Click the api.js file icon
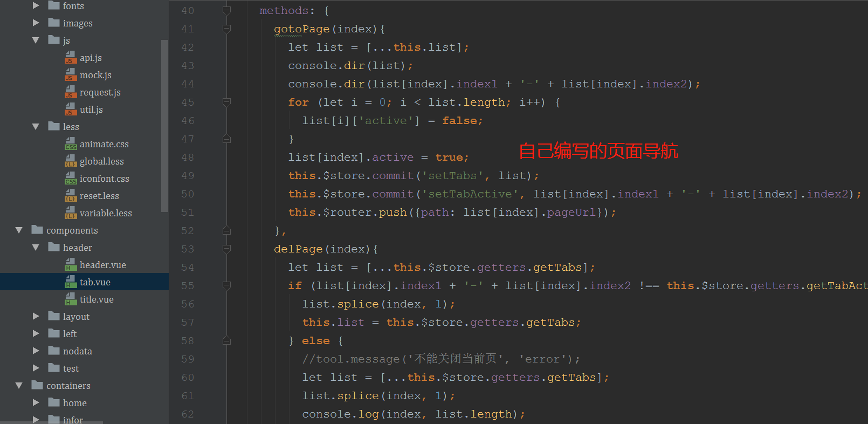The height and width of the screenshot is (424, 868). (x=71, y=58)
